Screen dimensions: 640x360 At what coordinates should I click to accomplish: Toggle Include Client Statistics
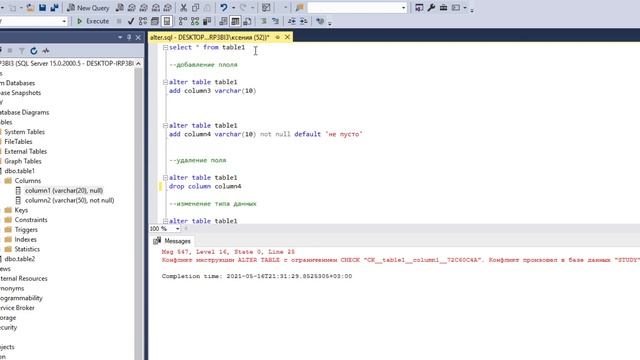(207, 21)
